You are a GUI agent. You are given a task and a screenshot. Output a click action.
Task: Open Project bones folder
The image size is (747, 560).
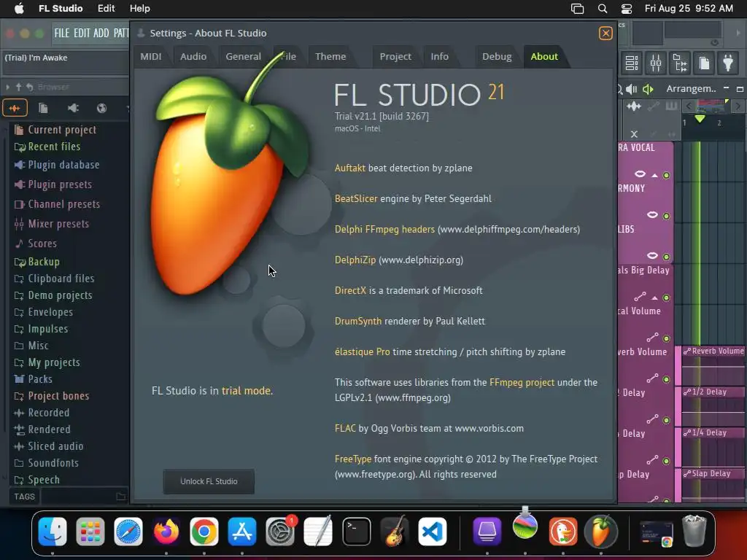[58, 396]
